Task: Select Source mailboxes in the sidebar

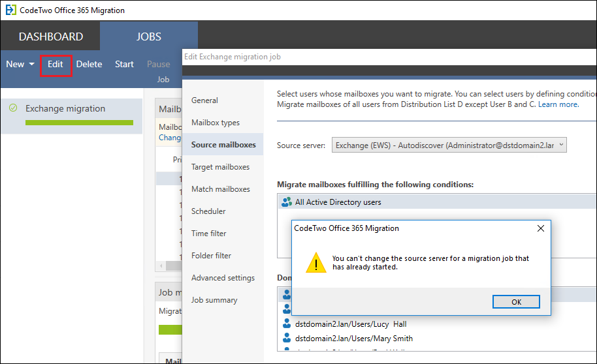Action: point(223,145)
